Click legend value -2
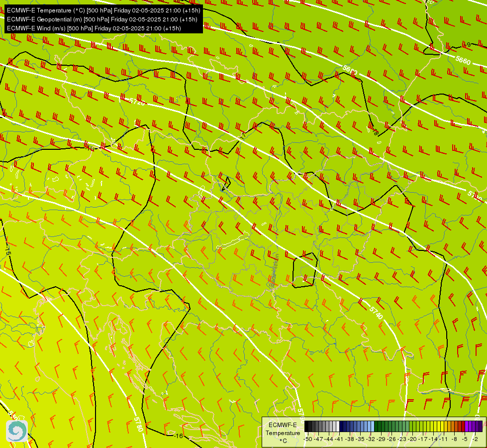Image resolution: width=487 pixels, height=448 pixels. 475,440
